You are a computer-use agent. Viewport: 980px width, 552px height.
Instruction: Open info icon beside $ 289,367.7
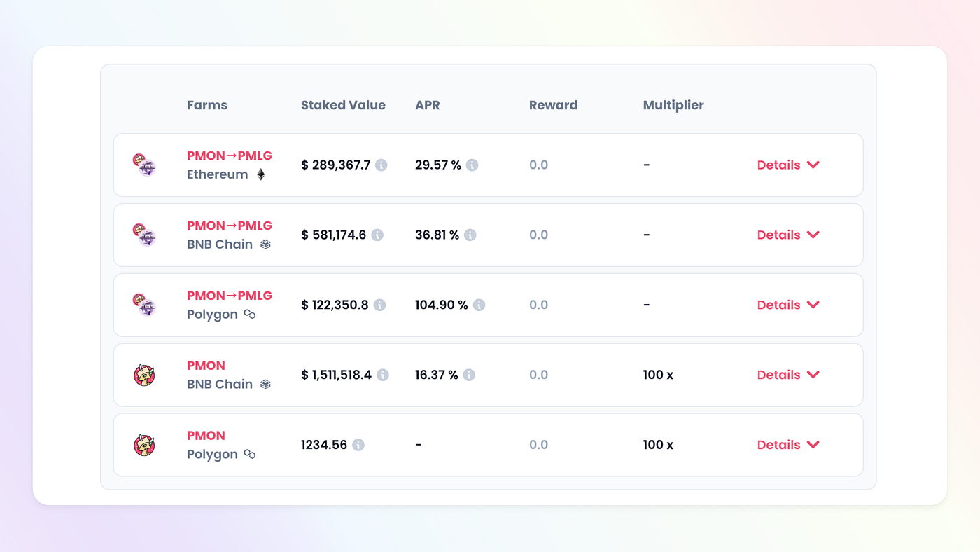[381, 165]
